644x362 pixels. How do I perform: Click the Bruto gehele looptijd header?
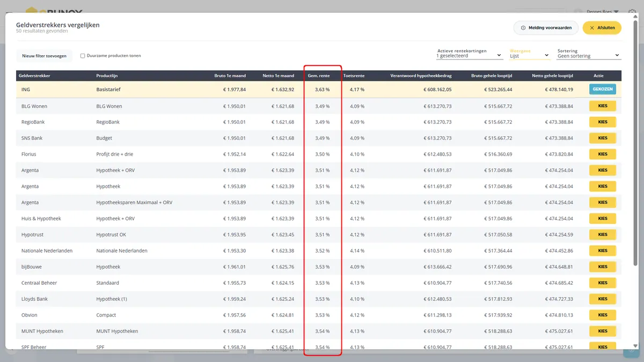point(492,76)
